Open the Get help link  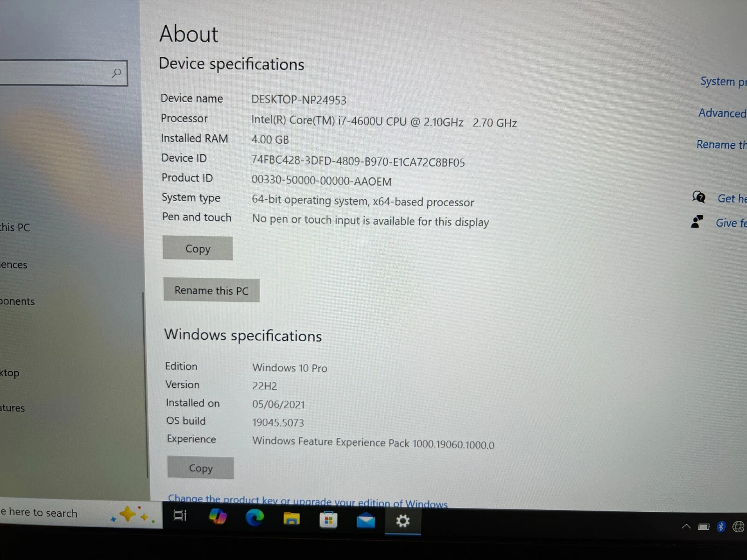pyautogui.click(x=732, y=199)
